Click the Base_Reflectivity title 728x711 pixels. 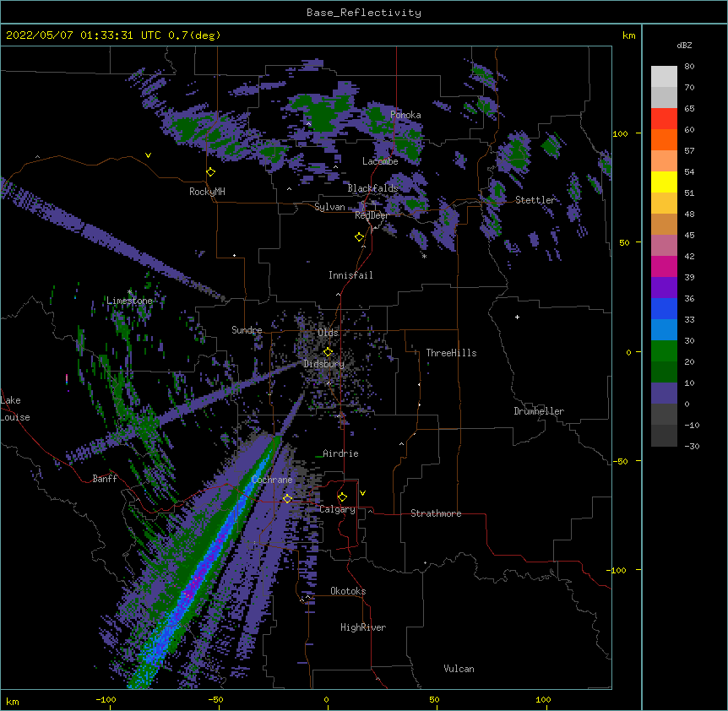tap(364, 13)
